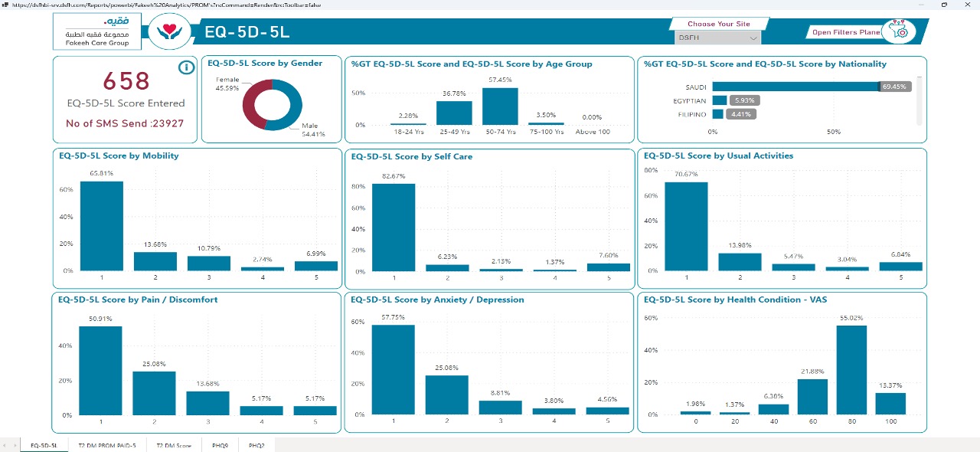Click the Mobility level 5 bar at 6.99%
The width and height of the screenshot is (980, 452).
[315, 266]
